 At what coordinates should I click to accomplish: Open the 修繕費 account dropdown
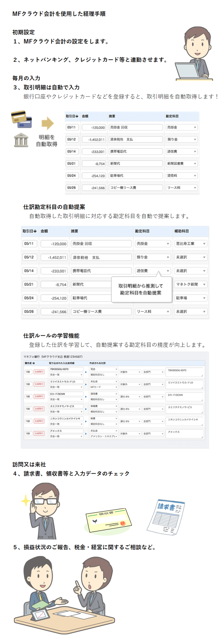(x=104, y=406)
